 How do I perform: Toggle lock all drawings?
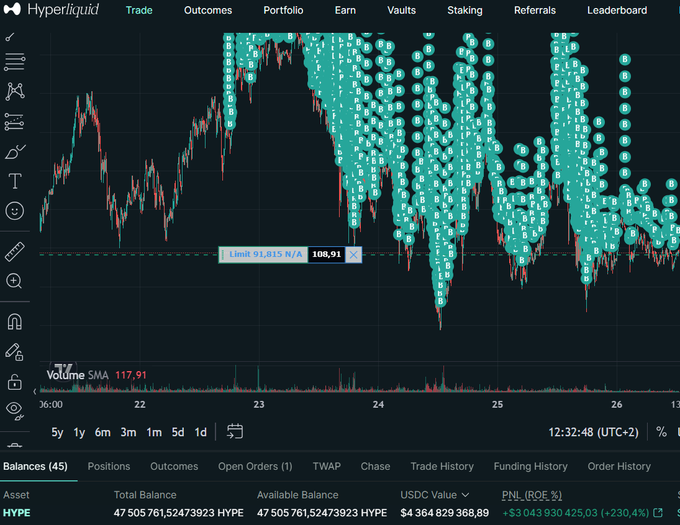pyautogui.click(x=14, y=382)
